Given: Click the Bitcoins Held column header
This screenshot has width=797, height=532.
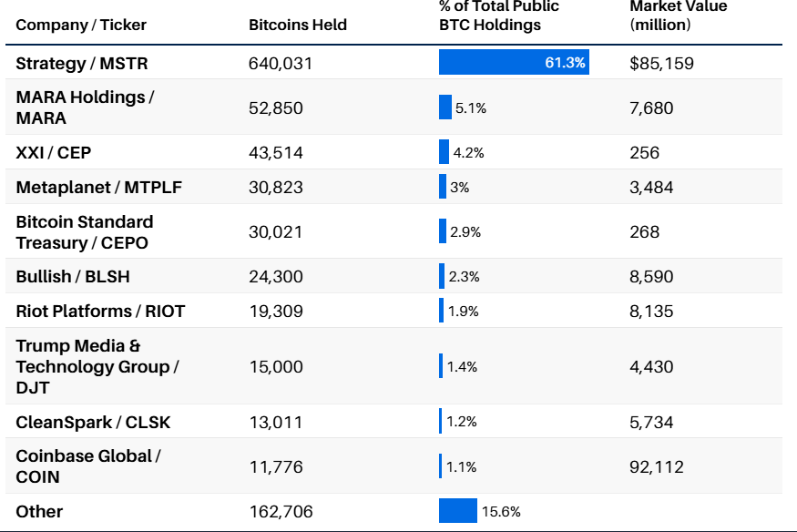Looking at the screenshot, I should pyautogui.click(x=298, y=25).
